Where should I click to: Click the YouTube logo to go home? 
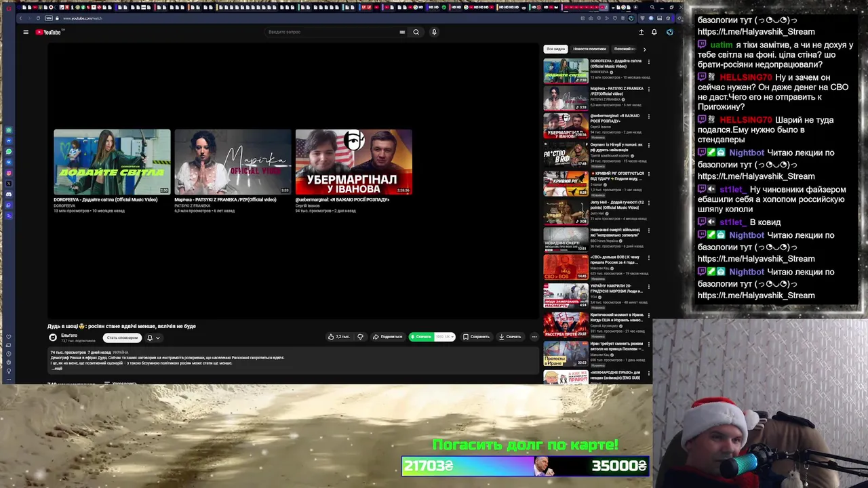pos(48,32)
